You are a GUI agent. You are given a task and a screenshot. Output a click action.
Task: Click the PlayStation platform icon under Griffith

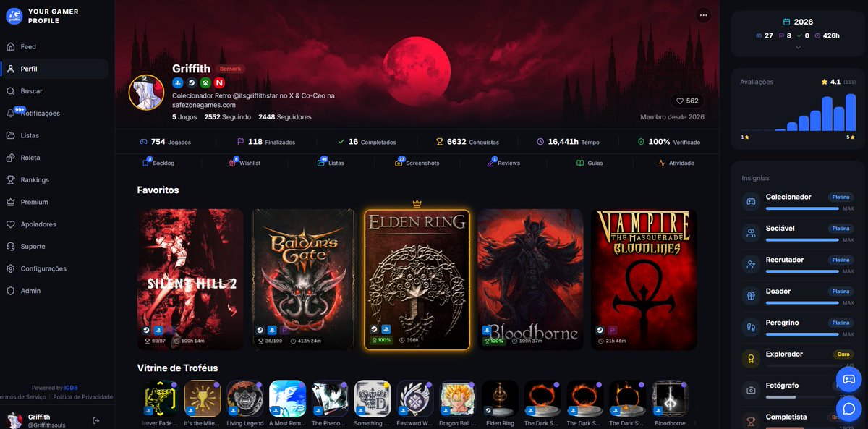pyautogui.click(x=177, y=82)
